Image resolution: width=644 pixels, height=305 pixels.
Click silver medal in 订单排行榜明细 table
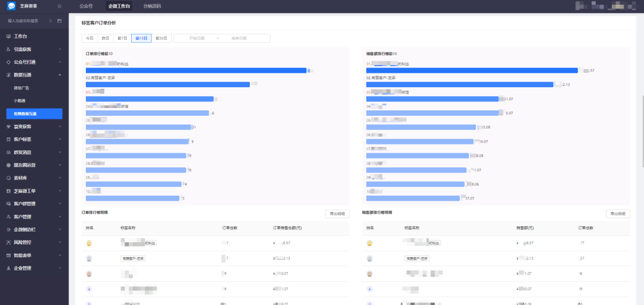tap(89, 258)
